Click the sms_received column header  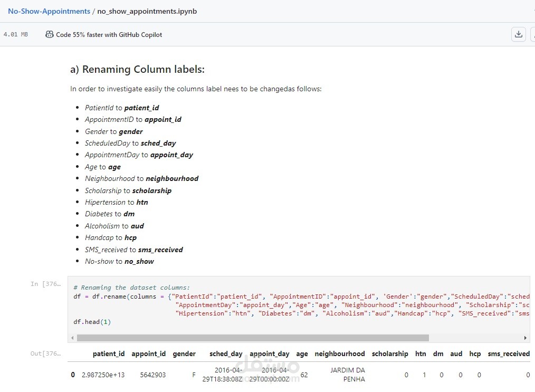tap(509, 354)
